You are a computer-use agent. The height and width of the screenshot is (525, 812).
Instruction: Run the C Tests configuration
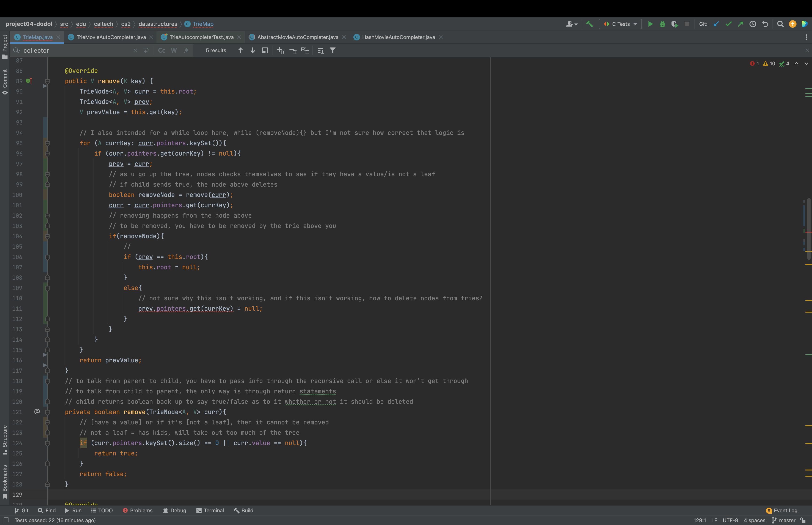pyautogui.click(x=650, y=24)
